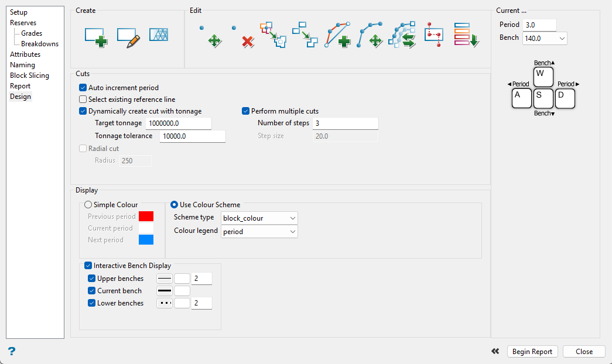This screenshot has height=364, width=612.
Task: Open Upper benches line style selector
Action: click(x=165, y=279)
